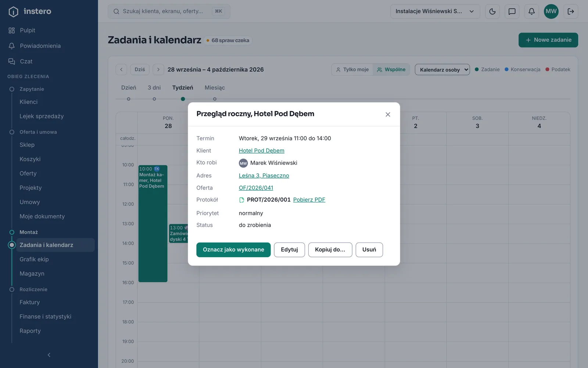Click Oznacz jako wykonane button

[x=233, y=250]
